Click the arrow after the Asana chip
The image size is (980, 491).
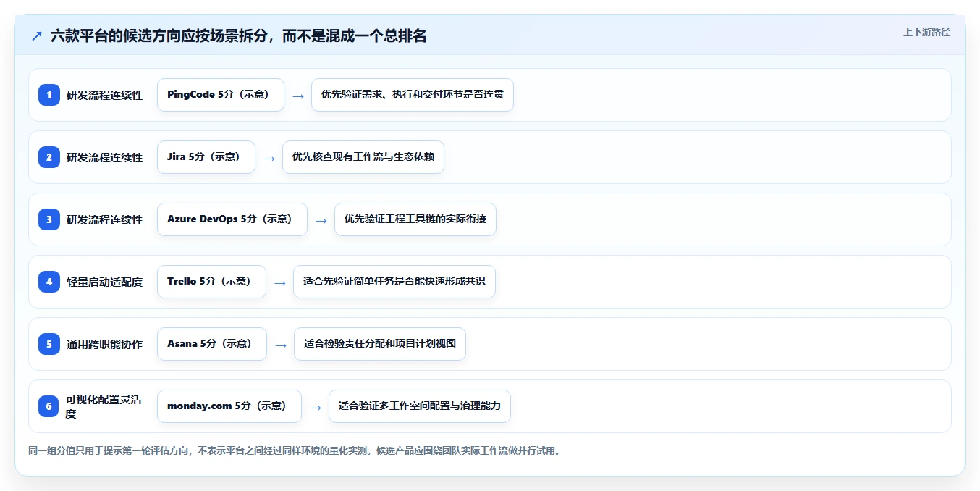tap(281, 345)
